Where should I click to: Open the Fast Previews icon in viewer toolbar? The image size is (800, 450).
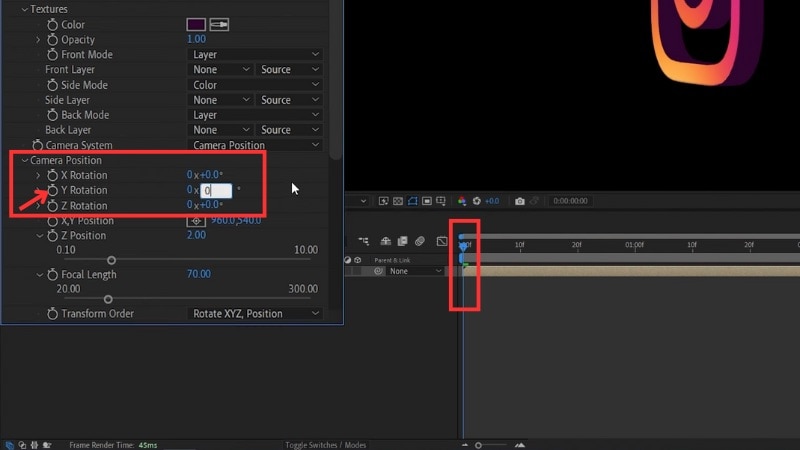(383, 201)
